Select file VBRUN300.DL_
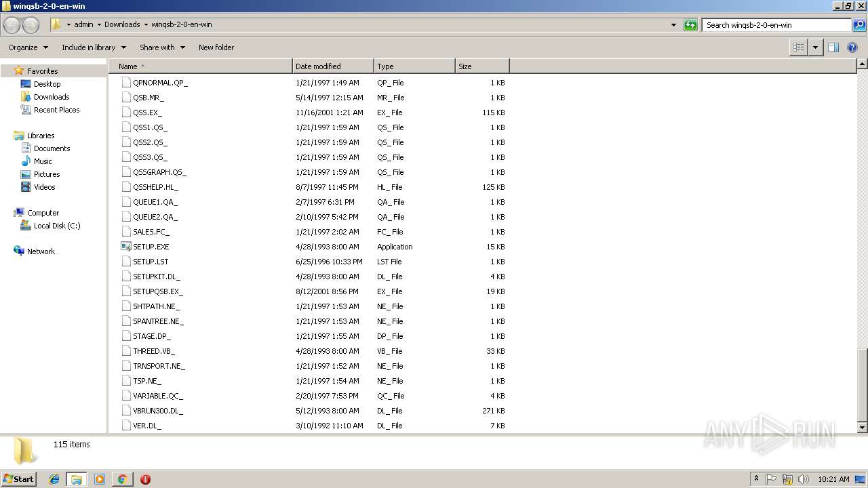 158,411
